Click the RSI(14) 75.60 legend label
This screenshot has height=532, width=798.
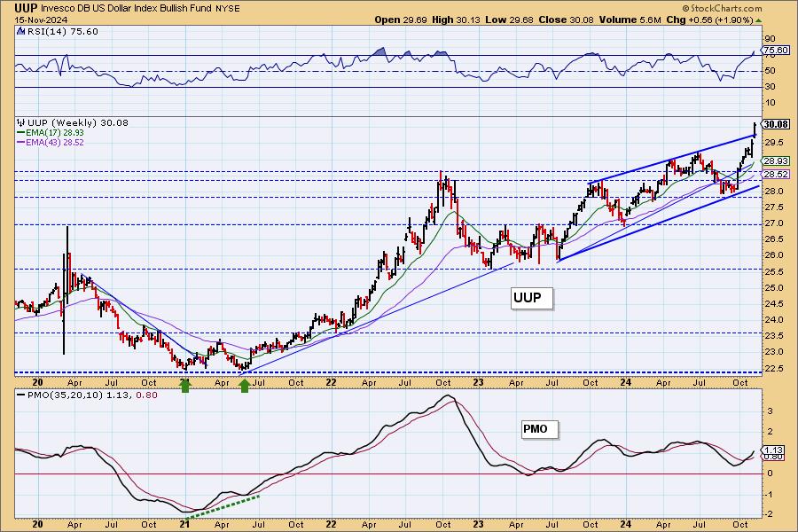click(x=62, y=32)
